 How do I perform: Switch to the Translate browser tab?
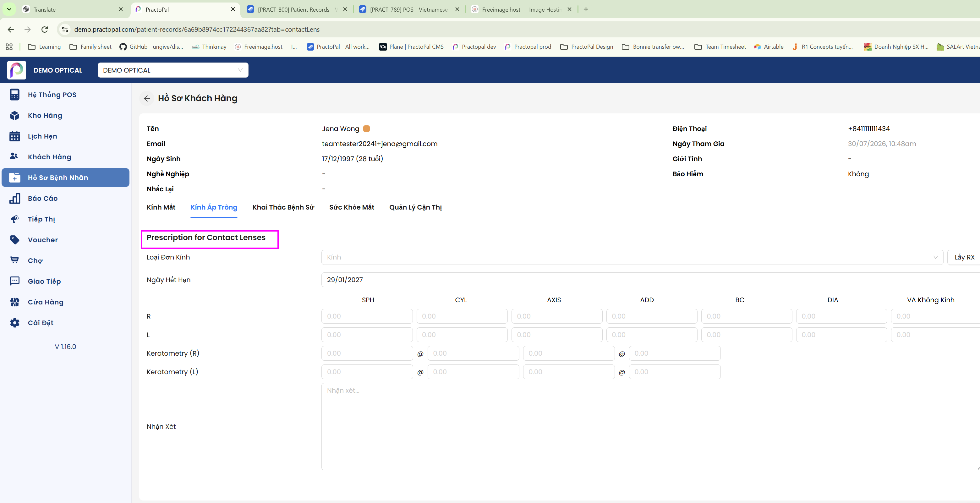(72, 9)
